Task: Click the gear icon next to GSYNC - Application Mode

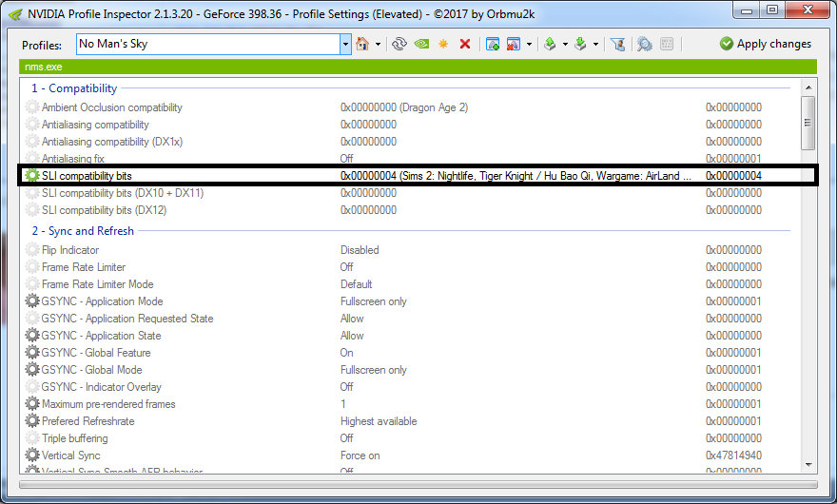Action: click(32, 301)
